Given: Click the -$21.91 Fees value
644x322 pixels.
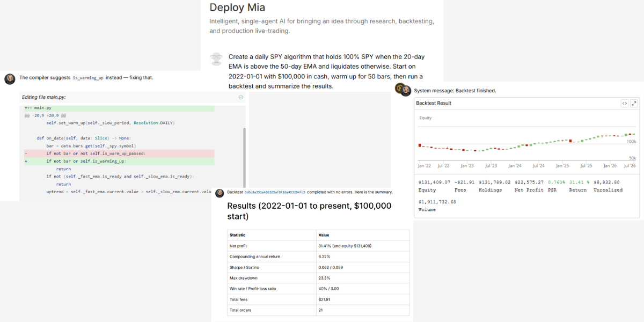Looking at the screenshot, I should 464,182.
